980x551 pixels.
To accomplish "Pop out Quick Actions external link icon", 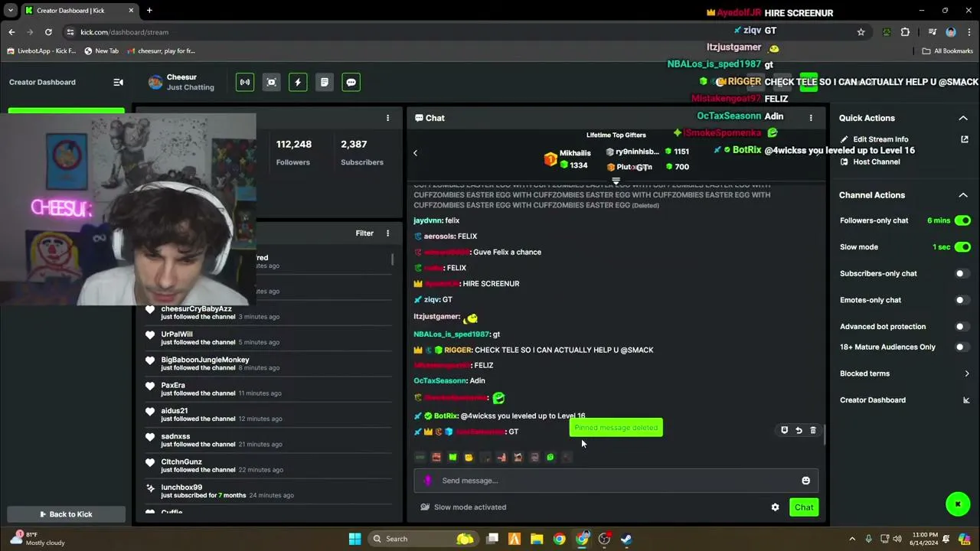I will tap(965, 139).
